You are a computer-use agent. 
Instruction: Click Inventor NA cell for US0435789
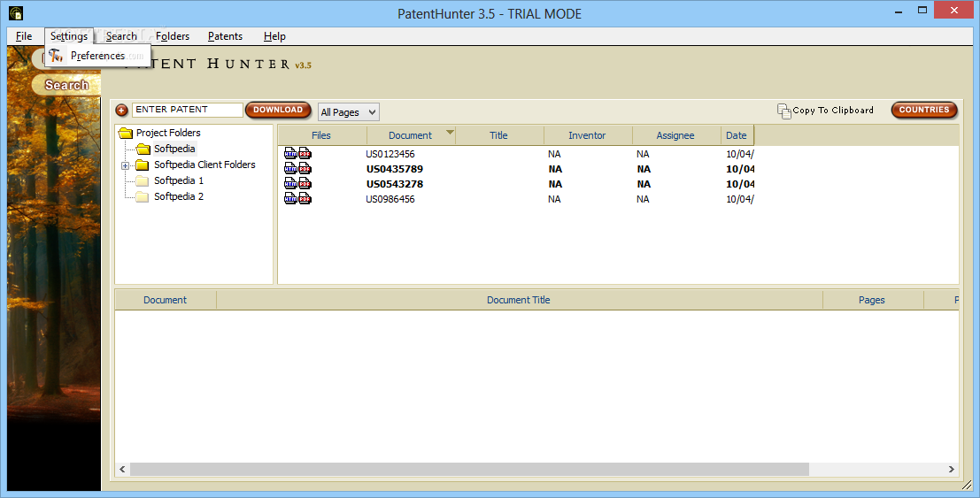coord(555,169)
